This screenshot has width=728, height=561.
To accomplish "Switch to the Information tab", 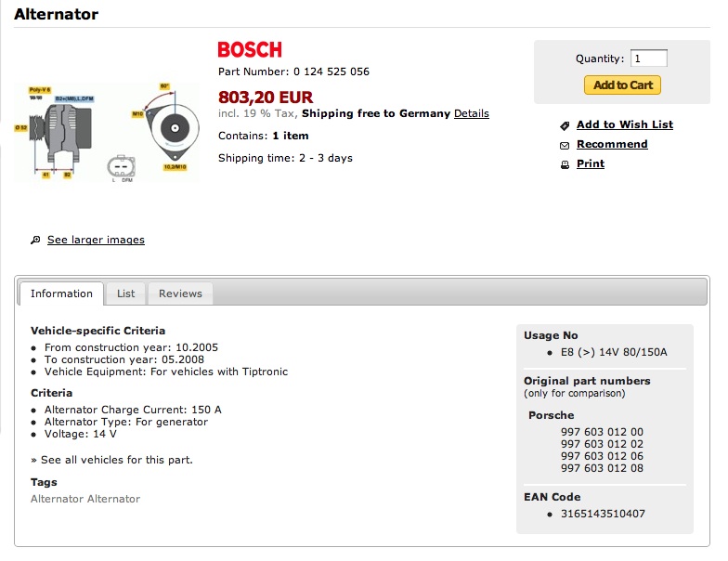I will pyautogui.click(x=61, y=294).
